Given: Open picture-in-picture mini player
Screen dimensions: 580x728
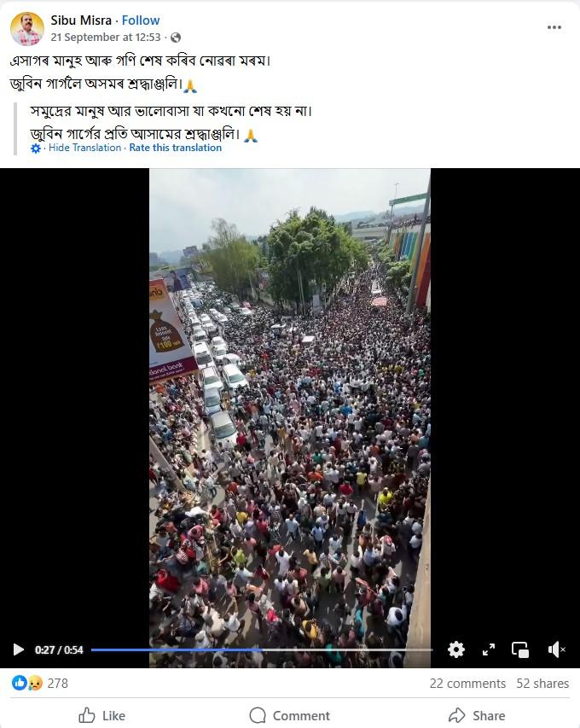Looking at the screenshot, I should (520, 649).
